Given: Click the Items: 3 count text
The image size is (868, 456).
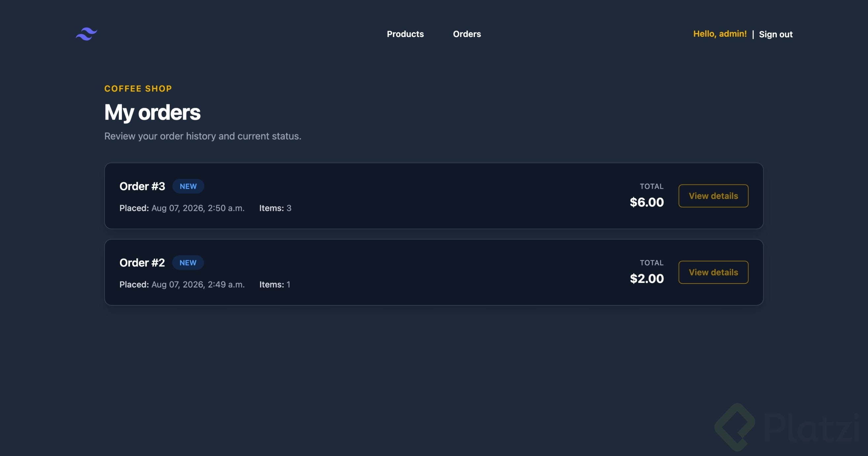Looking at the screenshot, I should pyautogui.click(x=275, y=208).
